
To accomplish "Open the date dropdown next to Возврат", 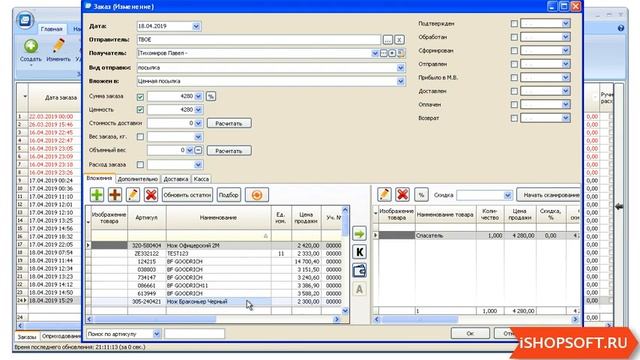I will tap(566, 118).
